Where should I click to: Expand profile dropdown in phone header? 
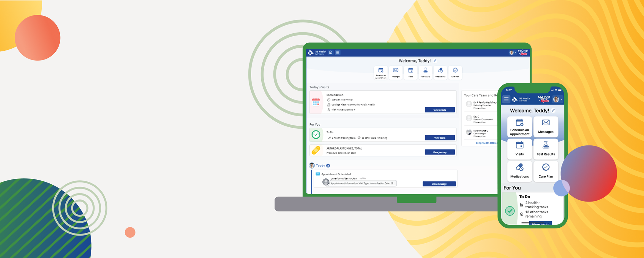(x=558, y=99)
